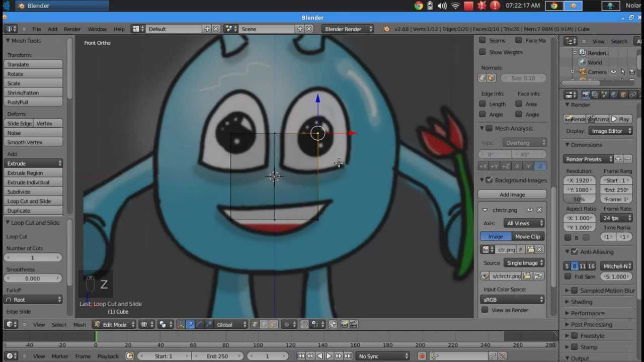Select the rotate manipulator arc icon
The image size is (644, 362).
tap(199, 324)
